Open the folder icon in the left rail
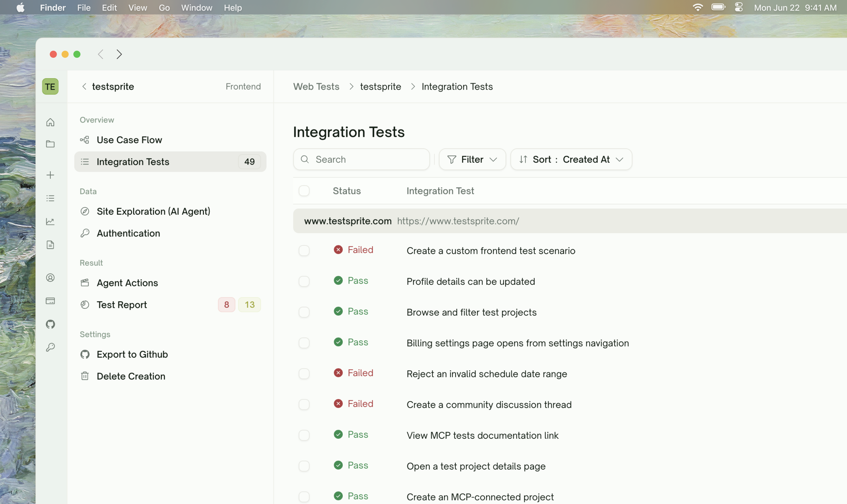Screen dimensions: 847x504 pos(50,144)
